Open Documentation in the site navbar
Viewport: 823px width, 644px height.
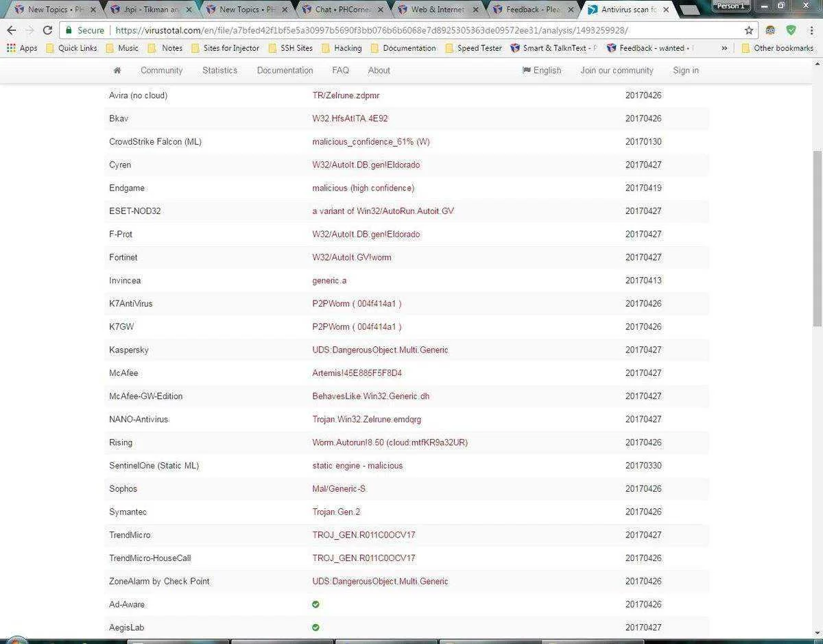[285, 70]
